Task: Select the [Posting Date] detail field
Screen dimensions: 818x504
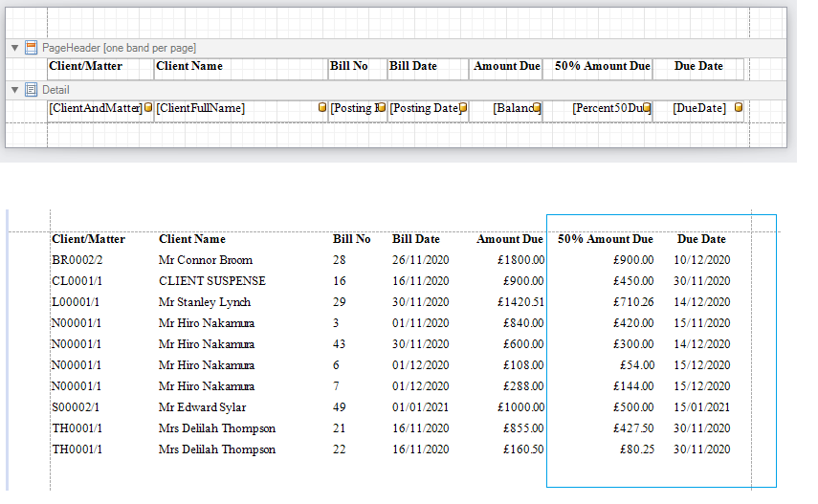Action: 429,111
